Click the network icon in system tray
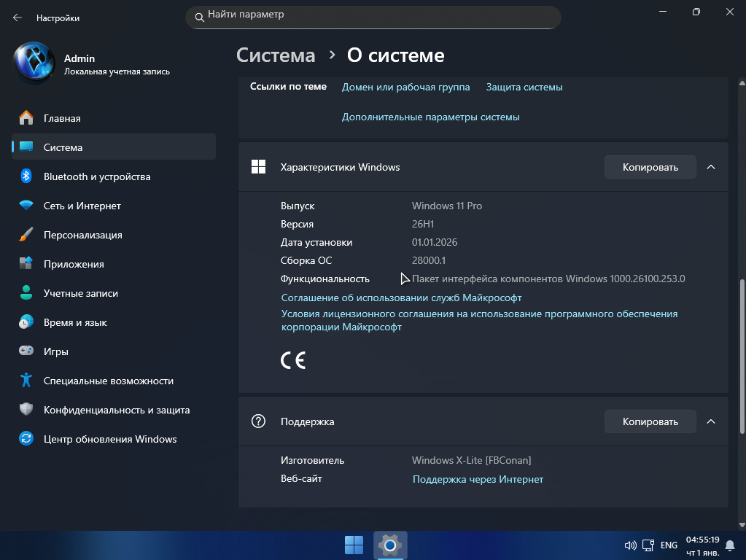This screenshot has height=560, width=746. tap(648, 545)
